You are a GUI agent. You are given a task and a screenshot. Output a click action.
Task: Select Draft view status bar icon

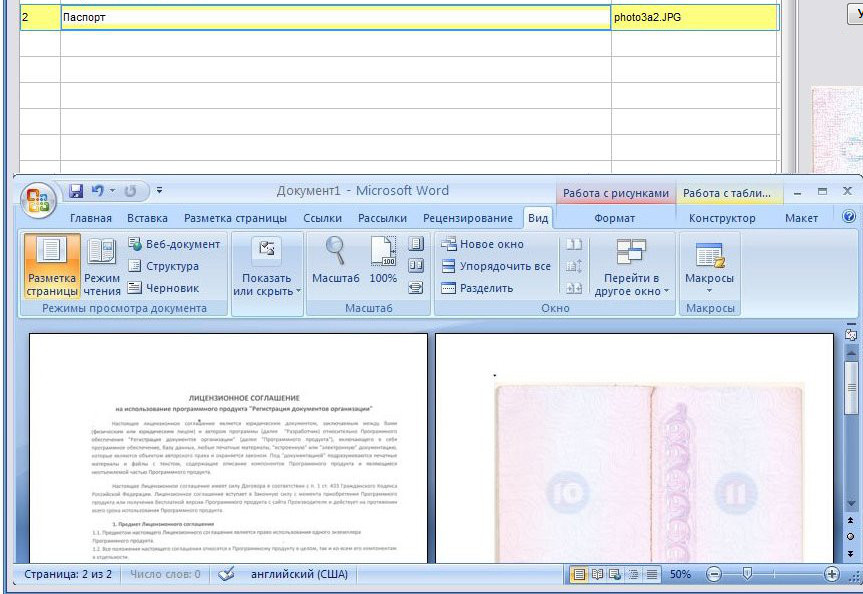click(652, 575)
